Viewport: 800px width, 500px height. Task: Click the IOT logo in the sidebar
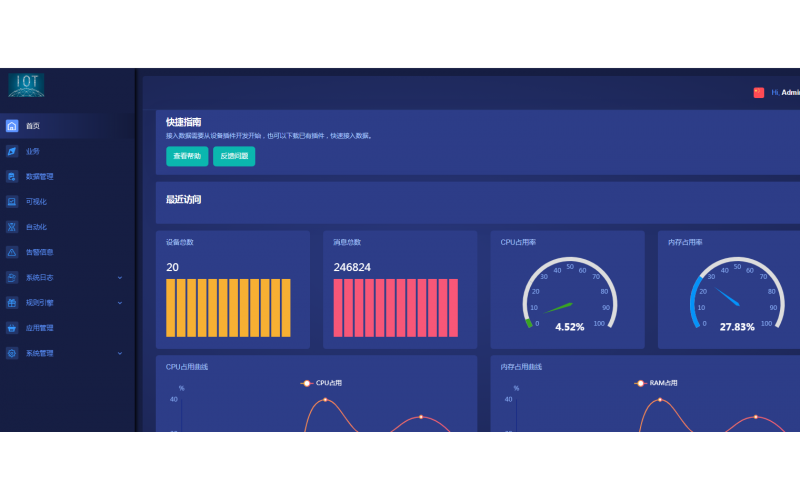(26, 84)
